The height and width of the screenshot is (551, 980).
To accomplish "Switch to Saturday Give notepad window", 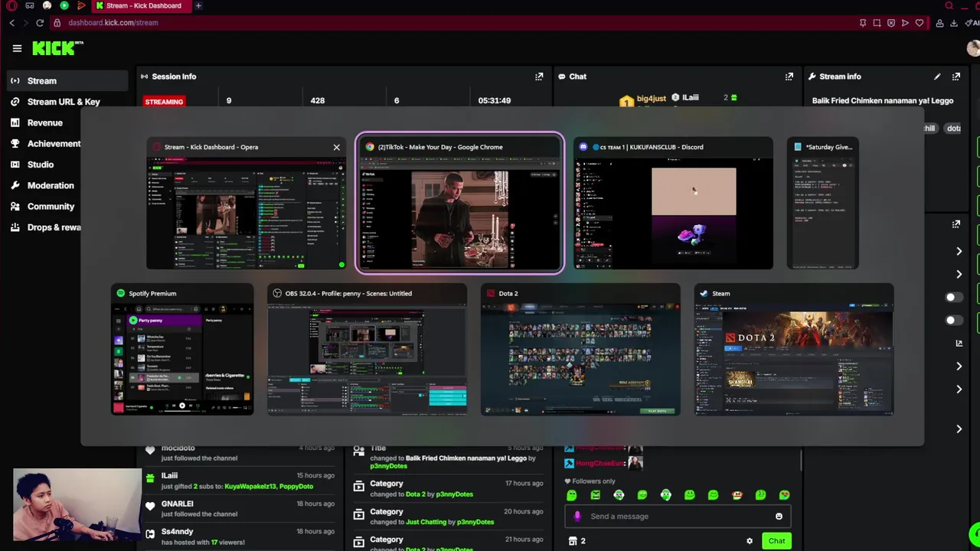I will (x=823, y=204).
